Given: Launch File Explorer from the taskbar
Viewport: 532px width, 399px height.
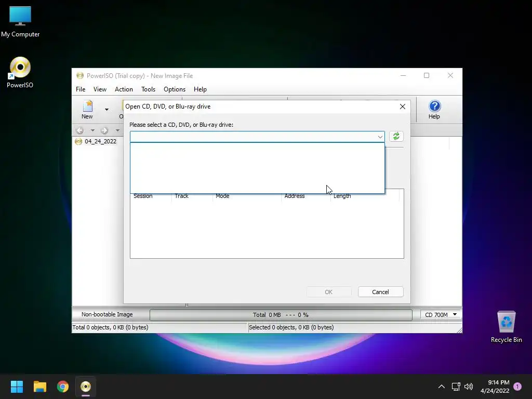Looking at the screenshot, I should [39, 387].
